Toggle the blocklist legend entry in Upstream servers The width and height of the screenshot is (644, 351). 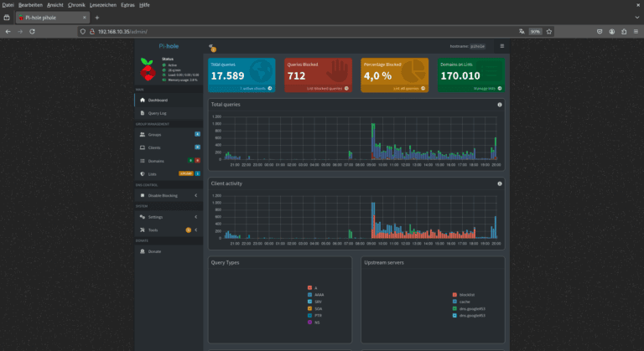(464, 295)
